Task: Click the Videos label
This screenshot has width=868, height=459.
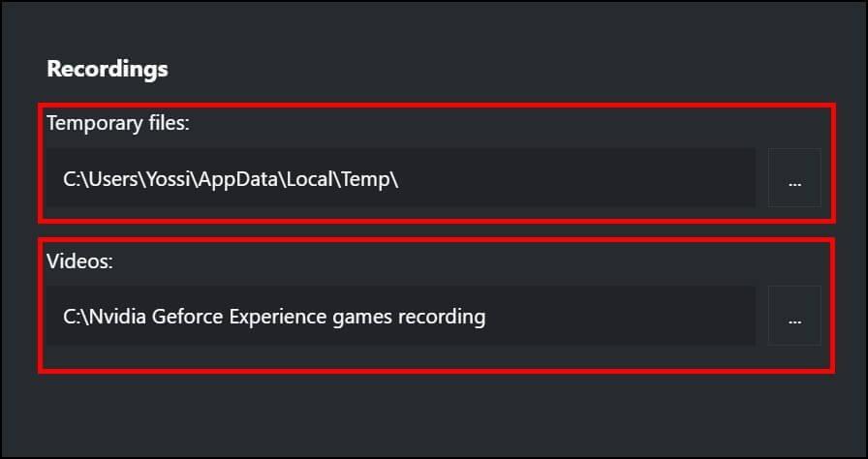Action: coord(79,261)
